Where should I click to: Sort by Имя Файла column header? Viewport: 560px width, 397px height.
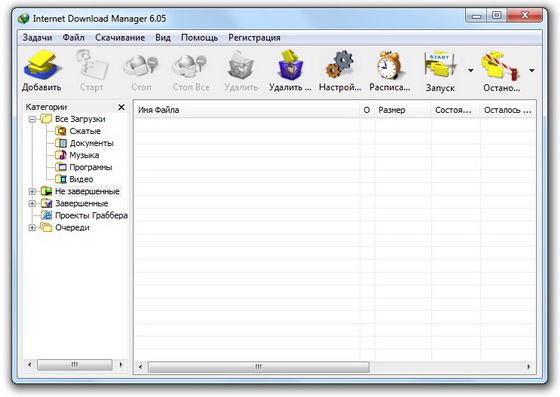(x=247, y=110)
